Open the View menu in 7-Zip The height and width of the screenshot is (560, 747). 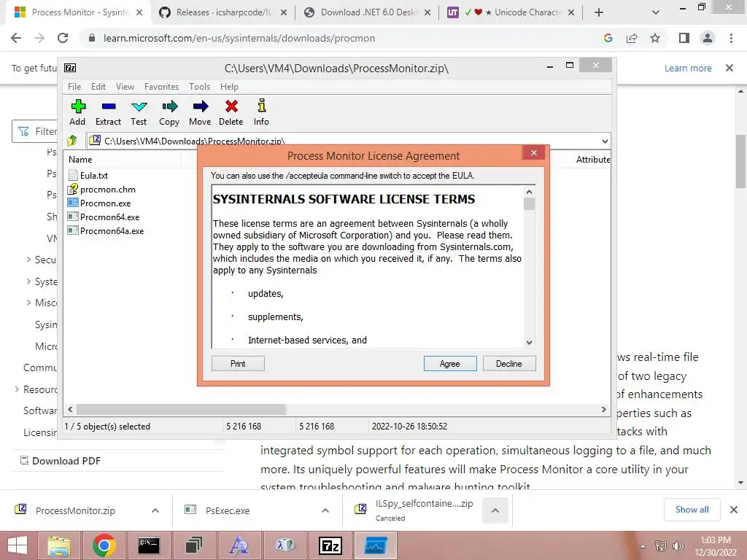tap(125, 87)
